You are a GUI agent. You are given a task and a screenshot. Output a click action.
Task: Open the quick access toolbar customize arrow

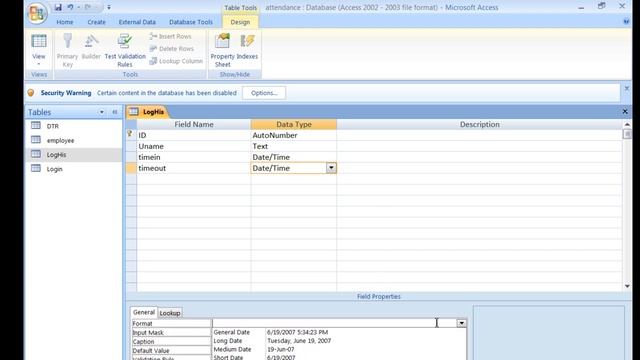pyautogui.click(x=109, y=7)
